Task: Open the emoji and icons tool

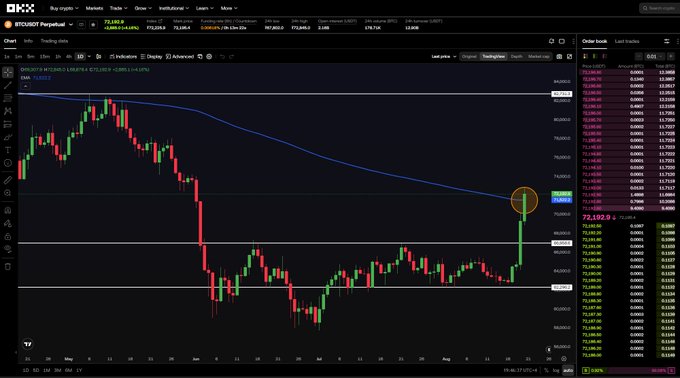Action: pos(8,163)
